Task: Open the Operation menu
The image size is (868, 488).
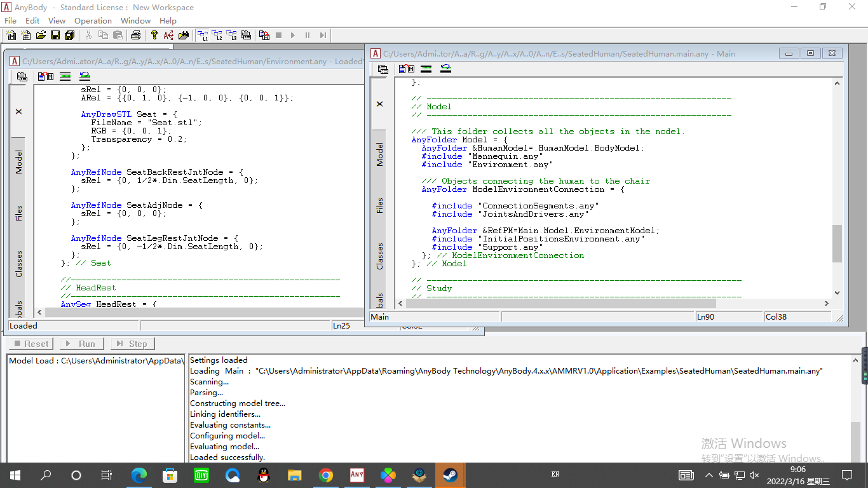Action: click(x=93, y=21)
